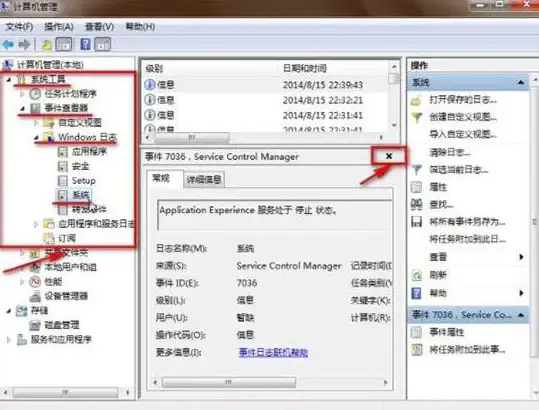Expand 应用程序和服务日志 node

(36, 224)
